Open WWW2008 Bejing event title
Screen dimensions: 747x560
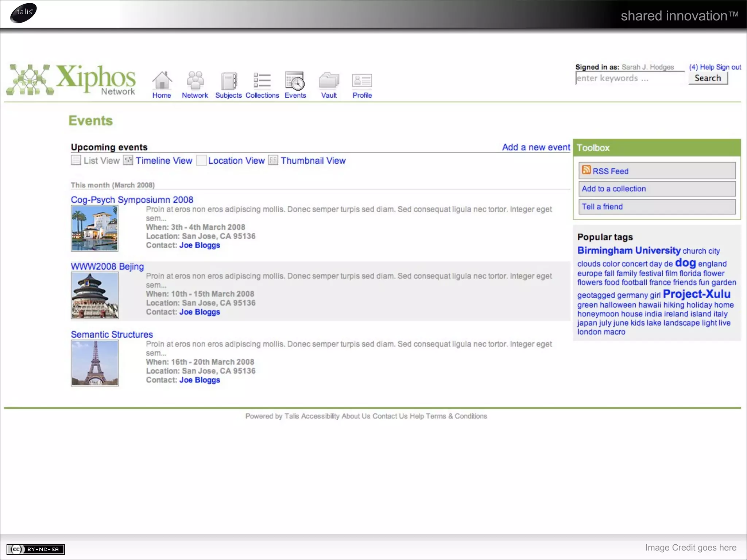(x=107, y=267)
